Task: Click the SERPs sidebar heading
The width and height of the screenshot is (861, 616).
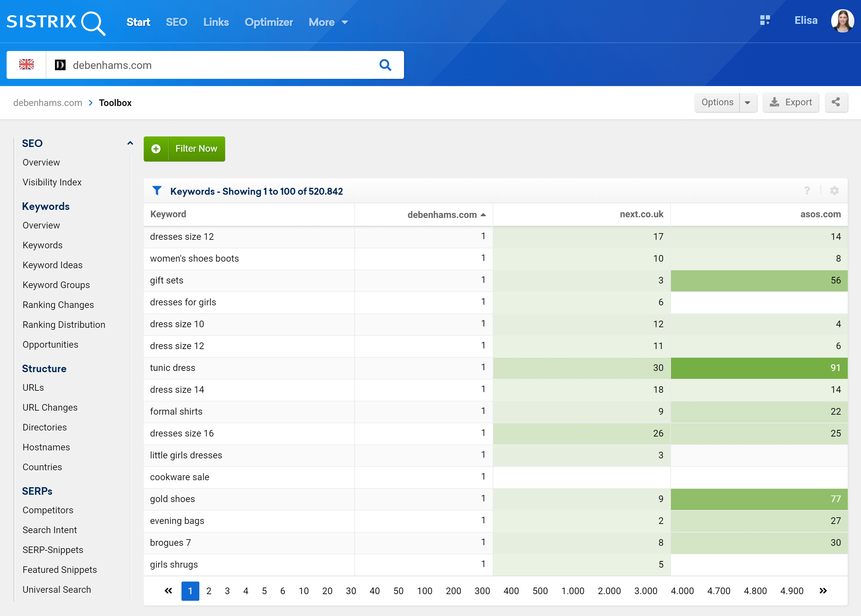Action: click(37, 491)
